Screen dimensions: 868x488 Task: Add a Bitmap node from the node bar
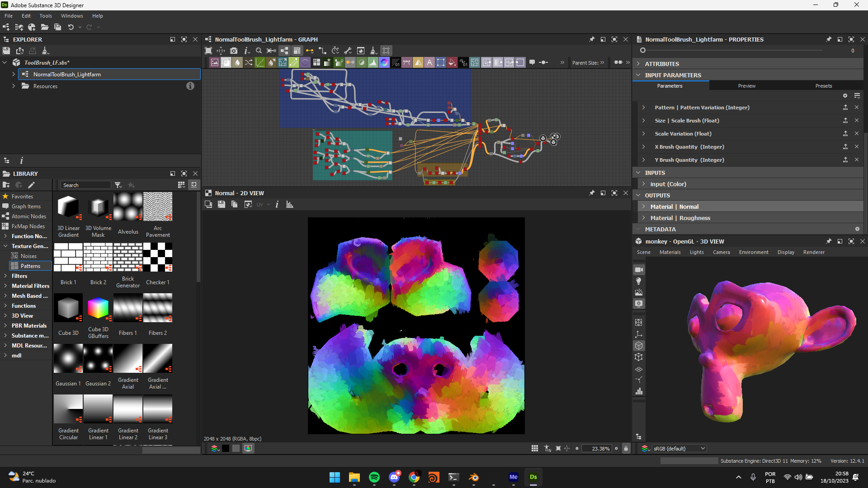pyautogui.click(x=215, y=62)
